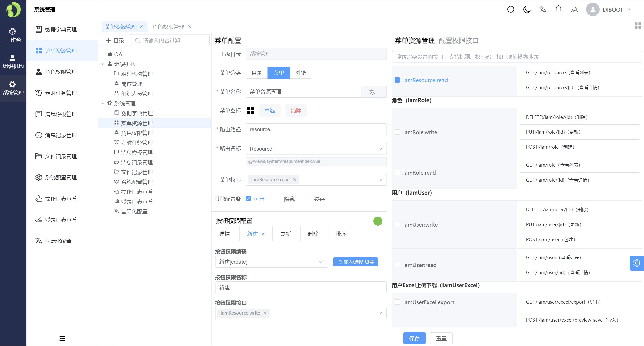Screen dimensions: 644x346
Task: Open the 路由名称 Resource dropdown
Action: pyautogui.click(x=316, y=149)
